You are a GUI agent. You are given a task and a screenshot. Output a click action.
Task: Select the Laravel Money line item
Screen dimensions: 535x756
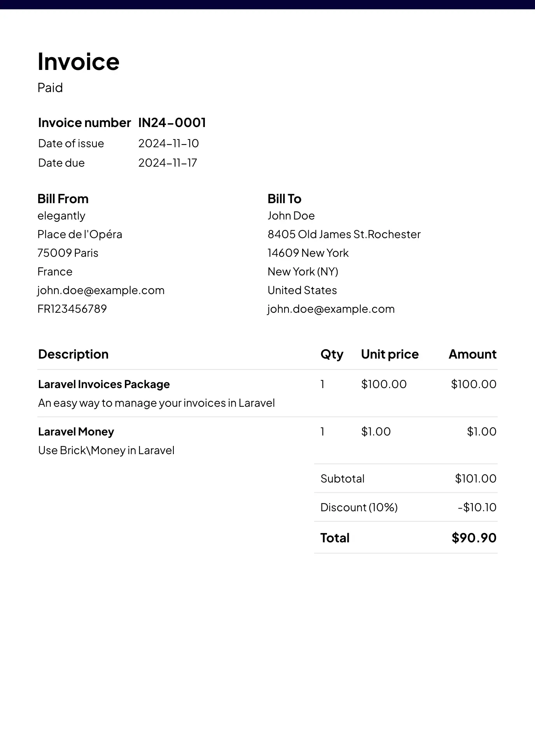[x=76, y=432]
